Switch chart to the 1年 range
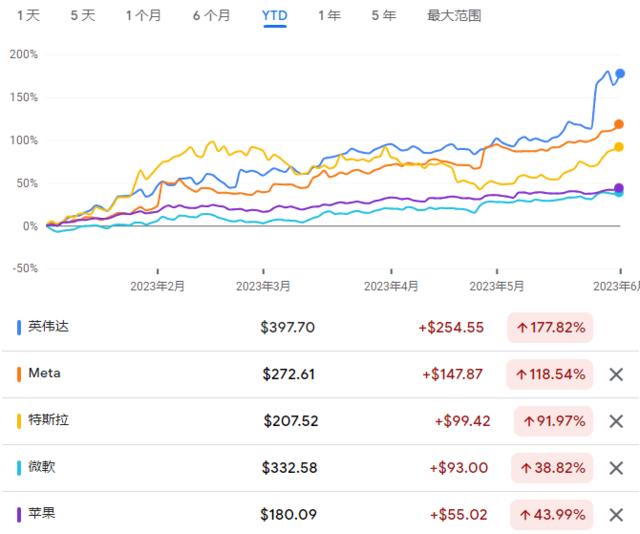Image resolution: width=640 pixels, height=534 pixels. point(329,16)
